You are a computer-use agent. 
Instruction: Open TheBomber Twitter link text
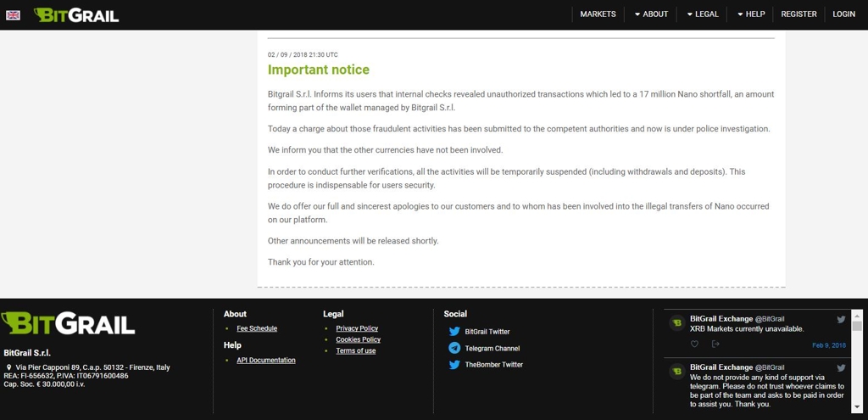pos(494,365)
